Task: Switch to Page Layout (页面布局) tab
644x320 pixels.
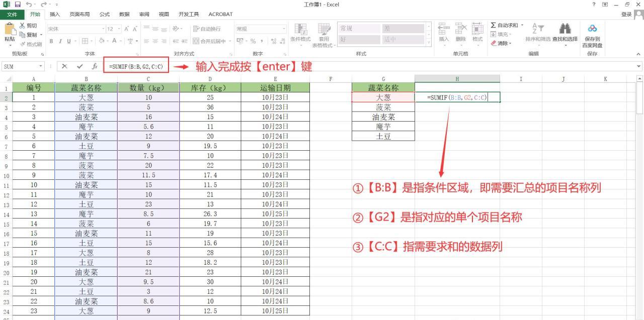Action: [81, 14]
